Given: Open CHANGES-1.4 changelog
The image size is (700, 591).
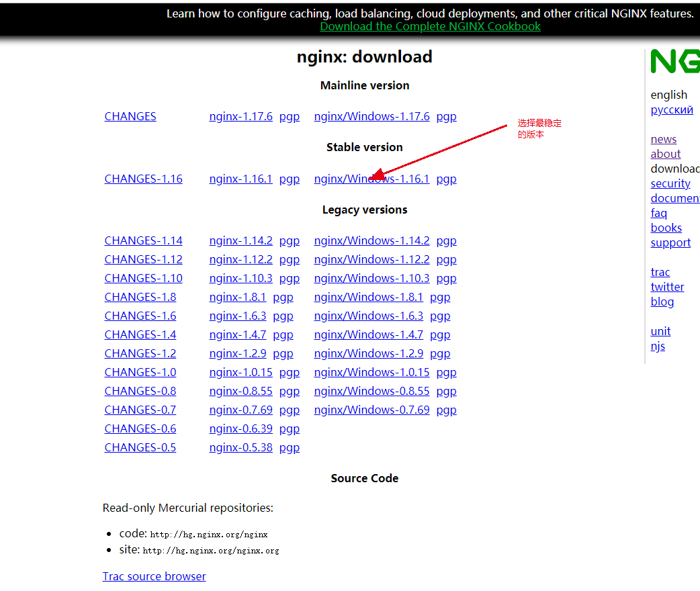Looking at the screenshot, I should pos(140,334).
